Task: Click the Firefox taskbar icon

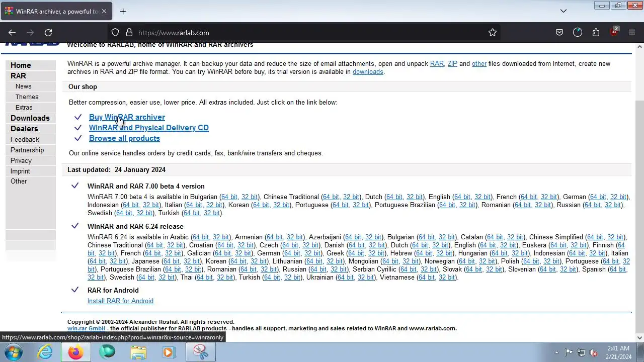Action: 76,352
